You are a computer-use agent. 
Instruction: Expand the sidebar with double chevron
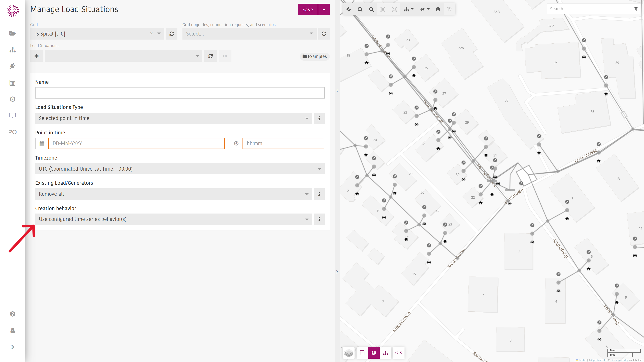(13, 347)
